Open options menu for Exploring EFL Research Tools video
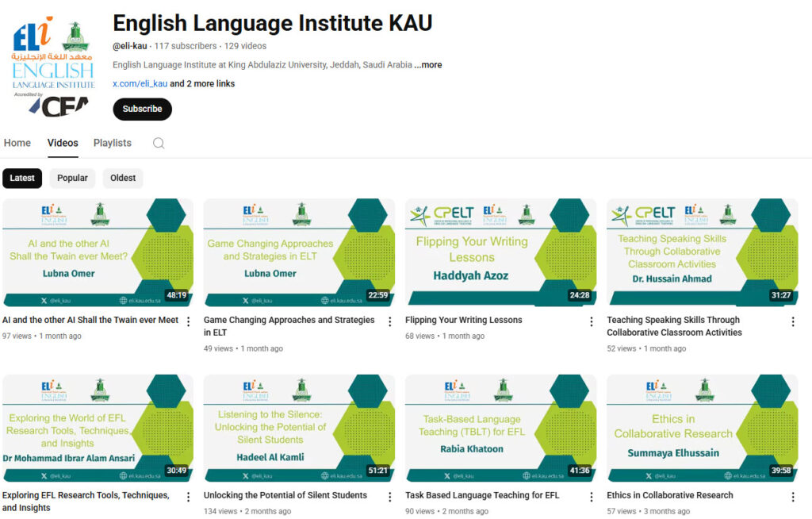The image size is (812, 519). pos(189,497)
